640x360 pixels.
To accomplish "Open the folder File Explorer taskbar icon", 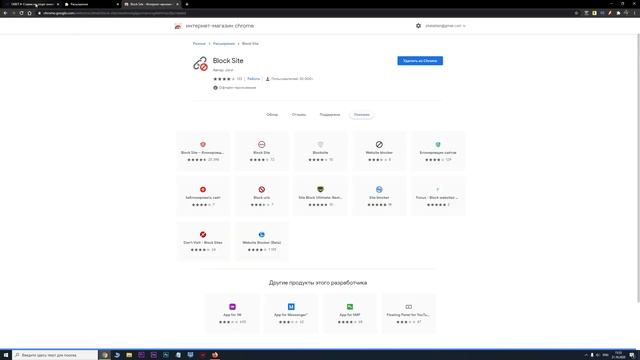I will [x=129, y=355].
